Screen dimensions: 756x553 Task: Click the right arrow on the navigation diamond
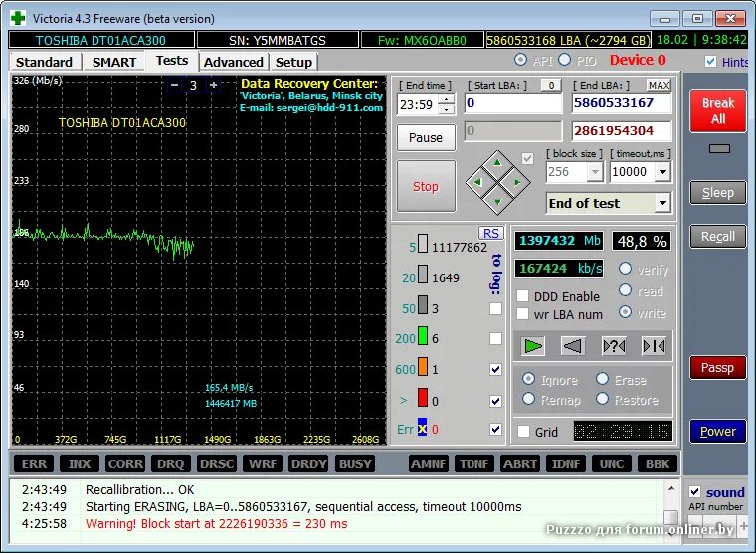(517, 182)
